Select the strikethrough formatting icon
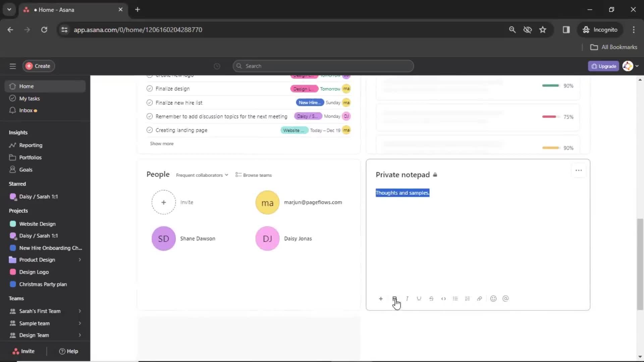 coord(431,299)
